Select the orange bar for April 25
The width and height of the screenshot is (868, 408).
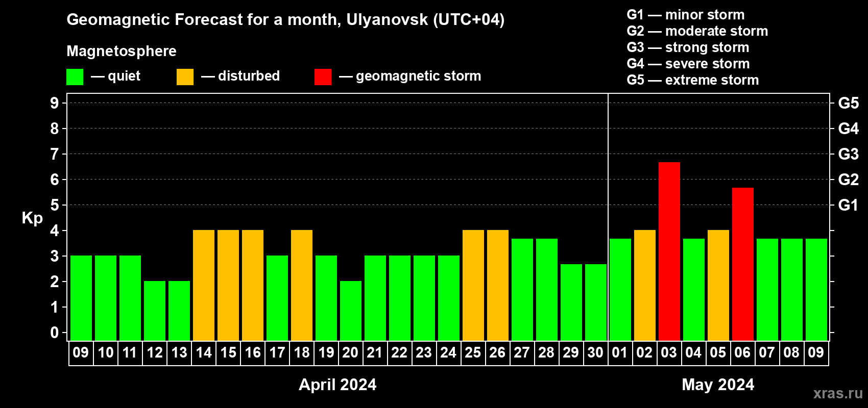click(x=473, y=286)
